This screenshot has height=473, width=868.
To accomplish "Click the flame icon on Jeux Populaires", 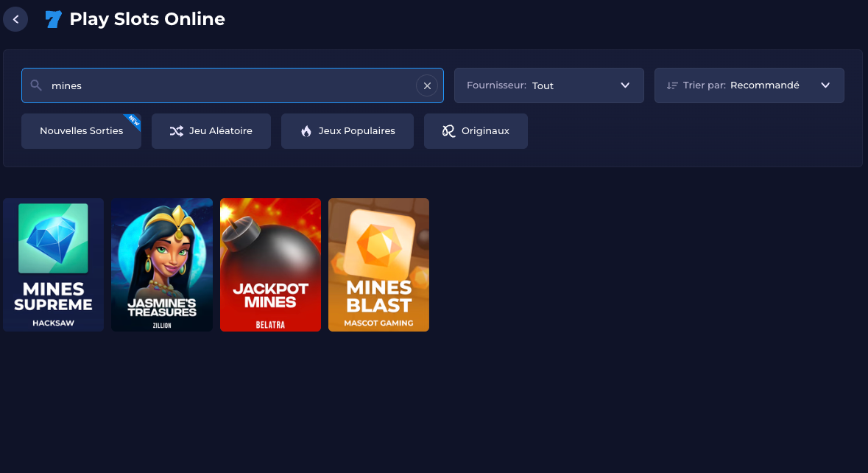I will click(x=306, y=131).
